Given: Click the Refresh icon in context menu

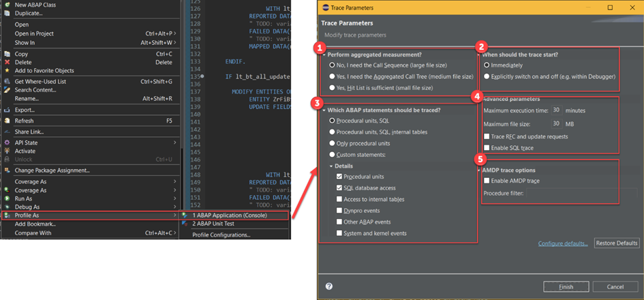Looking at the screenshot, I should pos(7,121).
